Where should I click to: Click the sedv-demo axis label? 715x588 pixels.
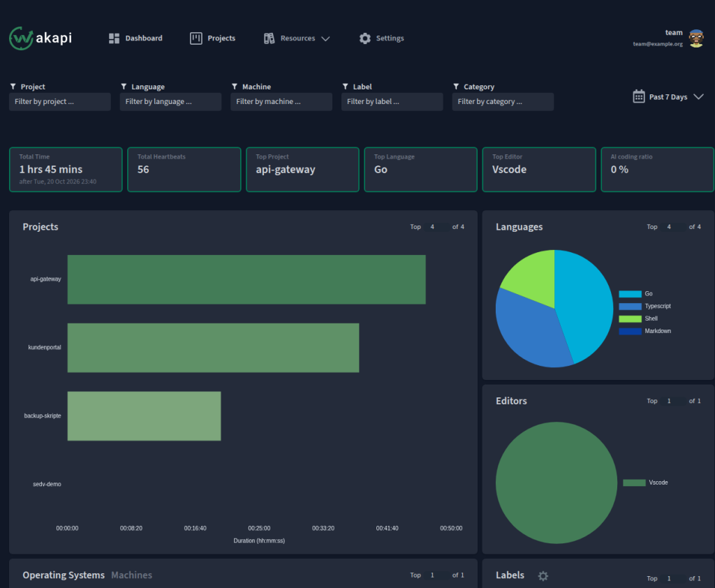(x=47, y=484)
